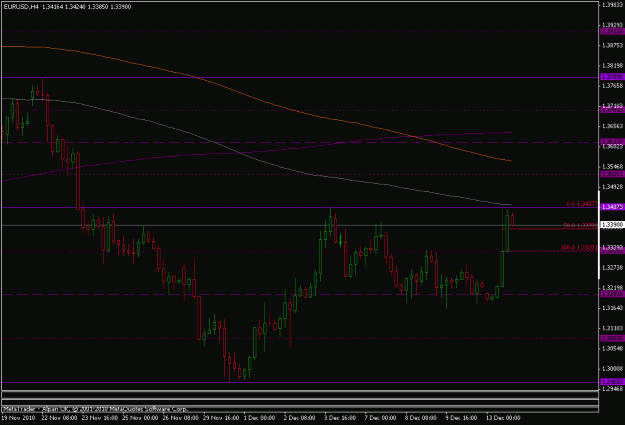Screen dimensions: 625x425
Task: Click the purple price tag 1.29653
Action: [x=612, y=382]
